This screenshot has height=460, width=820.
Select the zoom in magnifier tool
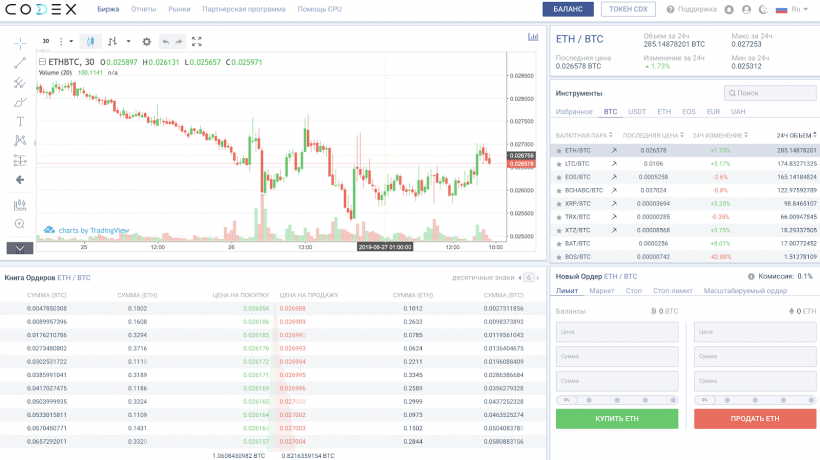tap(20, 224)
